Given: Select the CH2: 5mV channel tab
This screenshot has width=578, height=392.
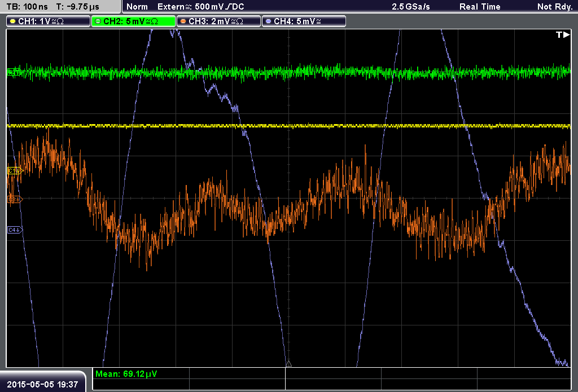Looking at the screenshot, I should (133, 21).
